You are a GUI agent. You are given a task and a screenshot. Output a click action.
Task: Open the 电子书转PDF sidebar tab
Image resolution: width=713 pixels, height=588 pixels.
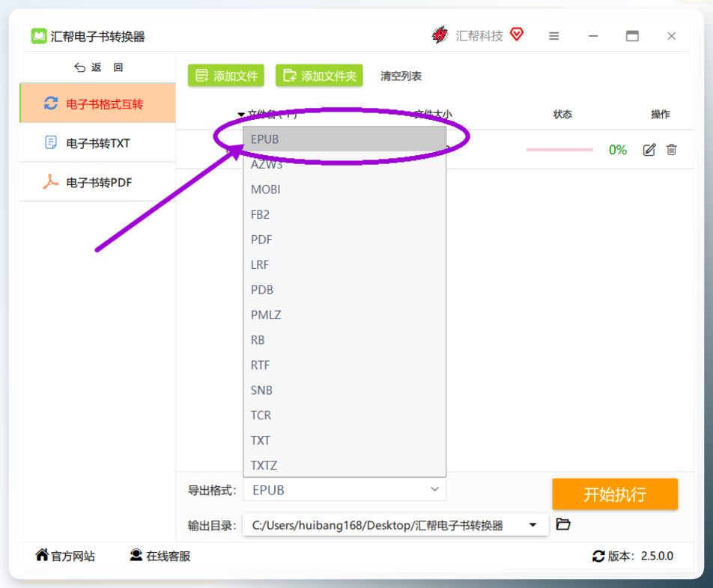[98, 182]
